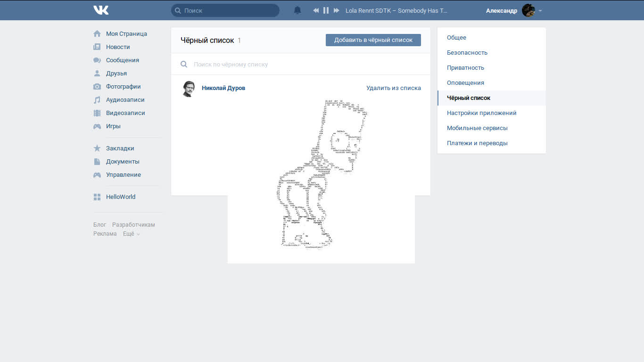Open Закладки star bookmarks
This screenshot has width=644, height=362.
(x=120, y=148)
